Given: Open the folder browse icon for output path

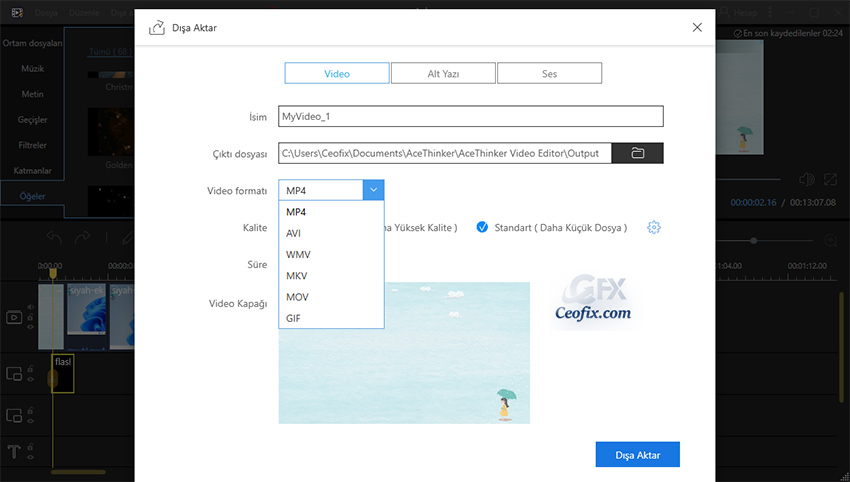Looking at the screenshot, I should coord(637,153).
